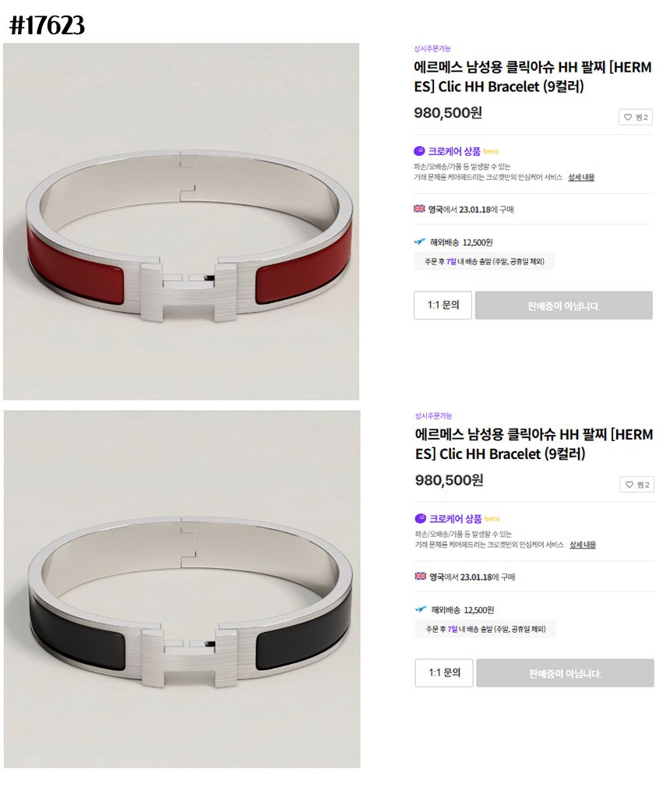Click the product title of the red bracelet listing

coord(533,76)
